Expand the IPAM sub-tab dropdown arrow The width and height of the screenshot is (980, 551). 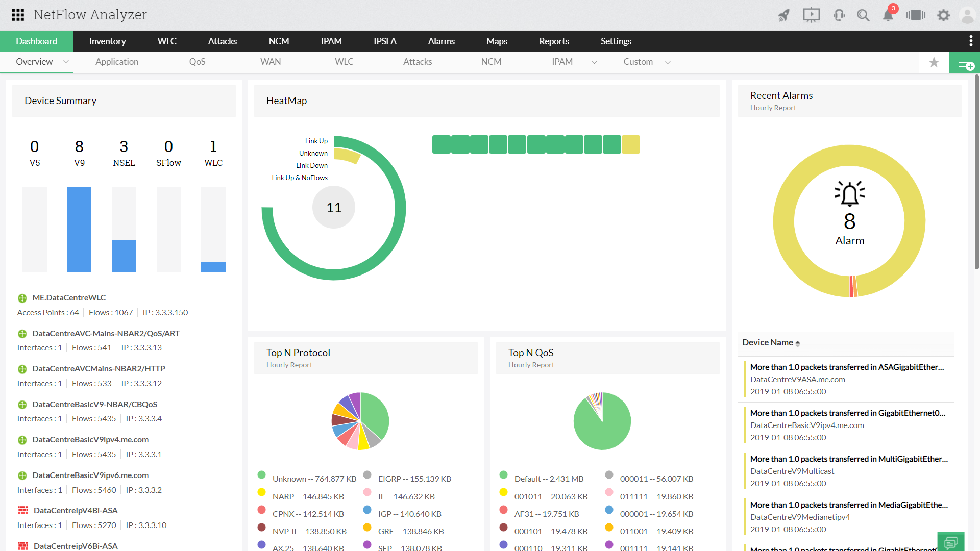tap(594, 62)
